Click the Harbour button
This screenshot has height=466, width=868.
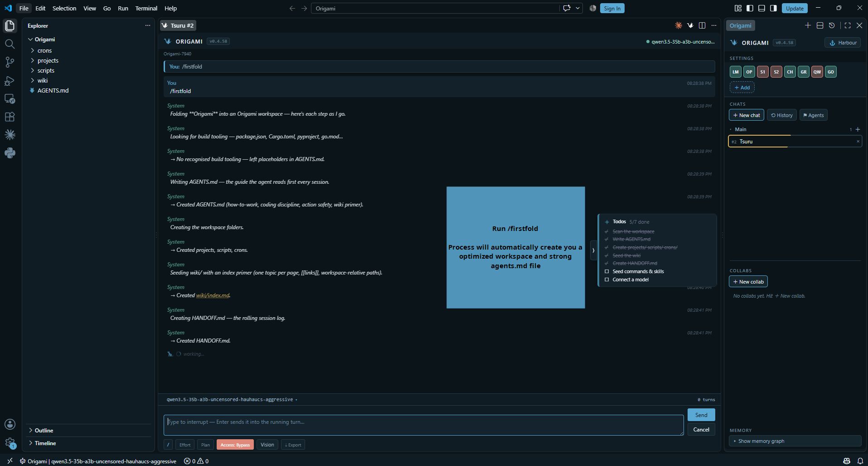(x=843, y=43)
